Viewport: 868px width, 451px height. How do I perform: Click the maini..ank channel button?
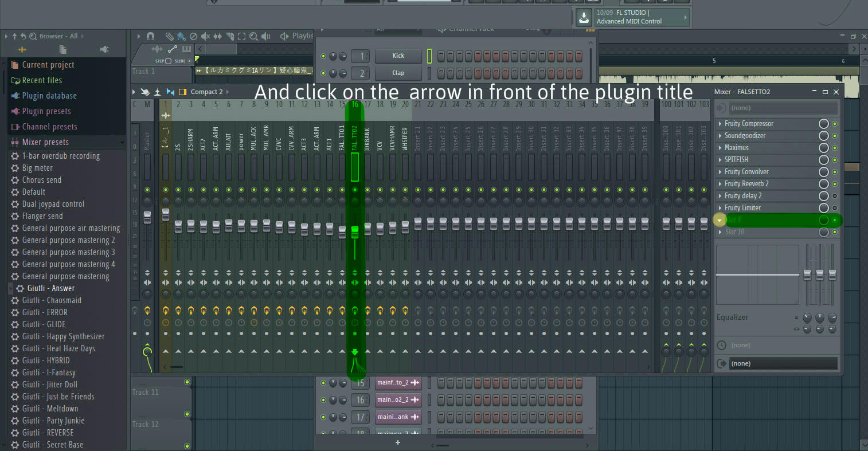pyautogui.click(x=398, y=417)
